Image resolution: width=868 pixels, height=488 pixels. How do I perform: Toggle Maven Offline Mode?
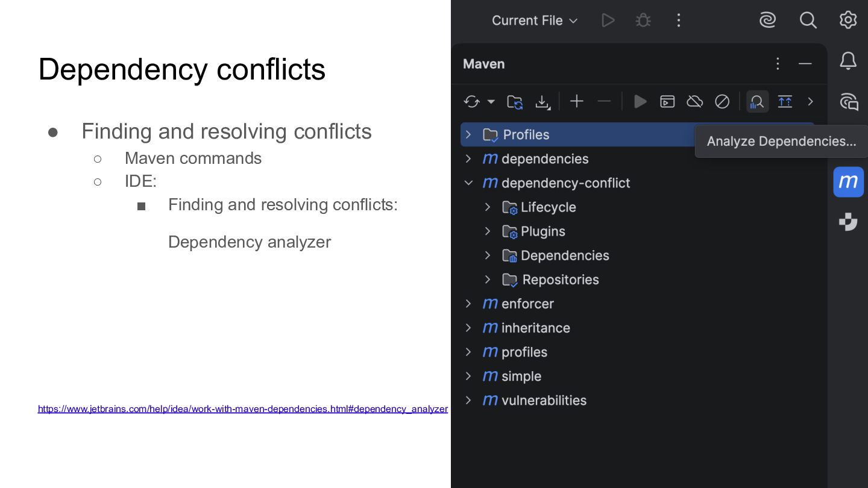(x=694, y=101)
